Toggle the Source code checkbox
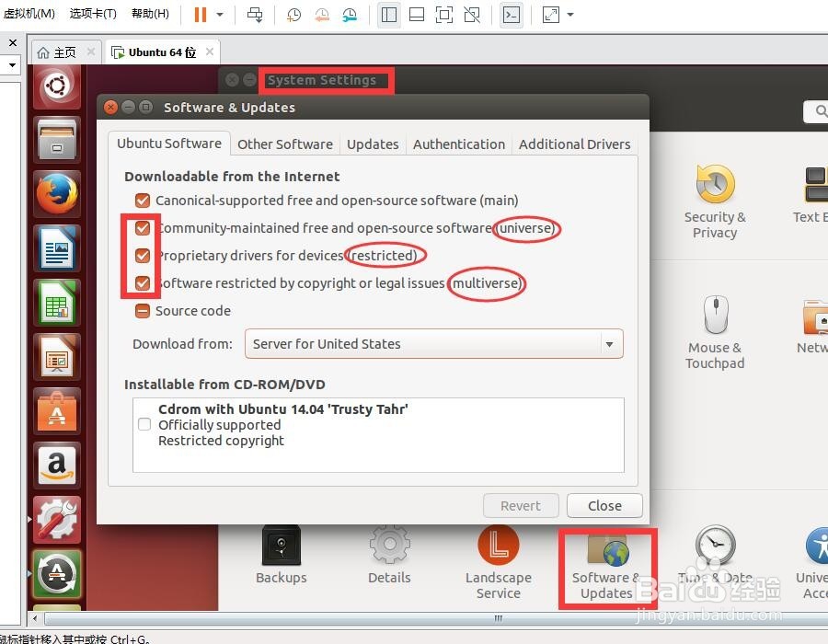Viewport: 828px width, 644px height. pos(143,311)
